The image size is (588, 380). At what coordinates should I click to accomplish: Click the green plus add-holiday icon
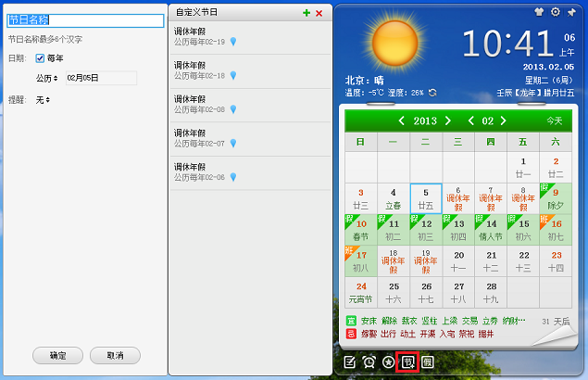tap(307, 13)
